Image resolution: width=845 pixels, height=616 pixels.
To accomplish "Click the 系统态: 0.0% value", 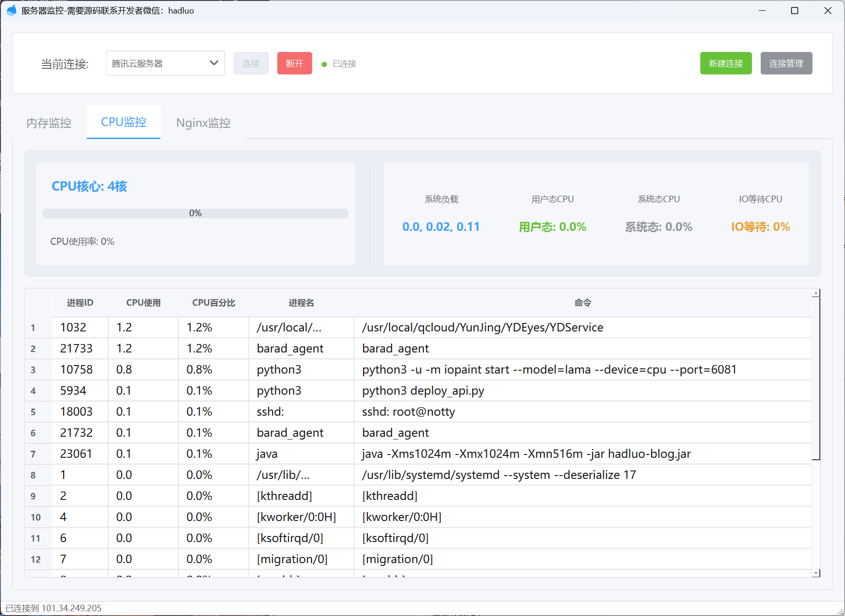I will coord(659,227).
